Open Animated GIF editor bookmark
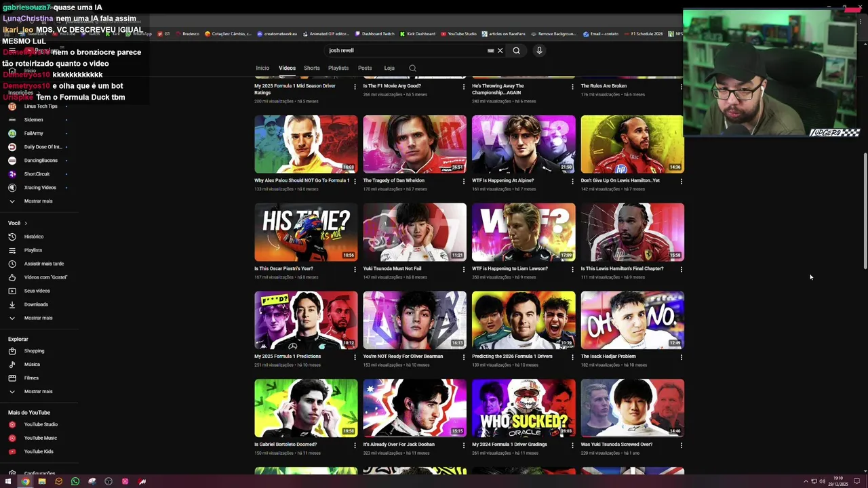Screen dimensions: 868x488 pyautogui.click(x=325, y=34)
